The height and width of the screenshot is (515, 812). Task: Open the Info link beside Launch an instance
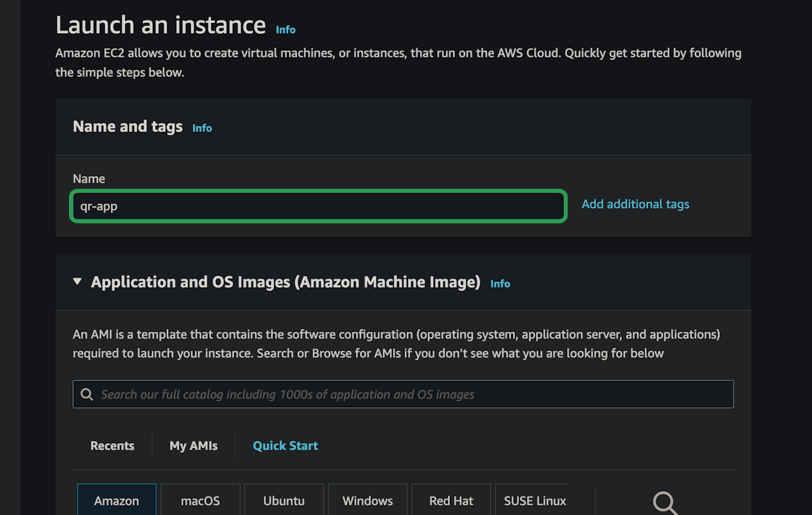pyautogui.click(x=286, y=30)
